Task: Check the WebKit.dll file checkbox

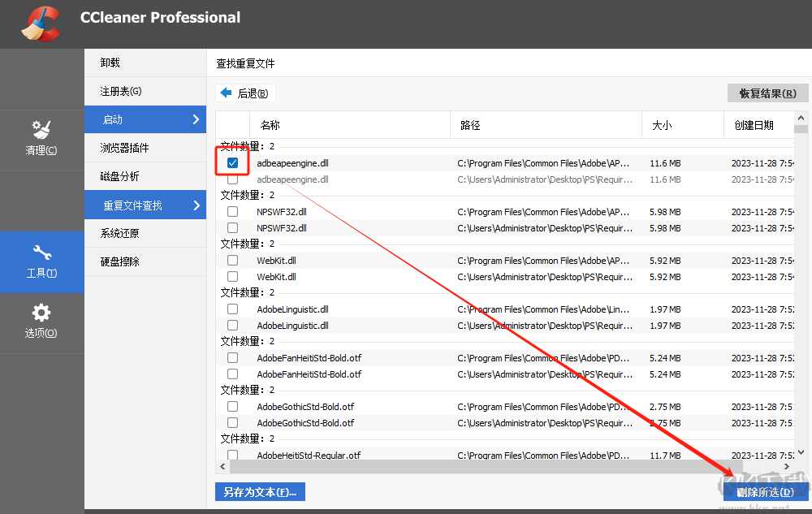Action: tap(232, 260)
